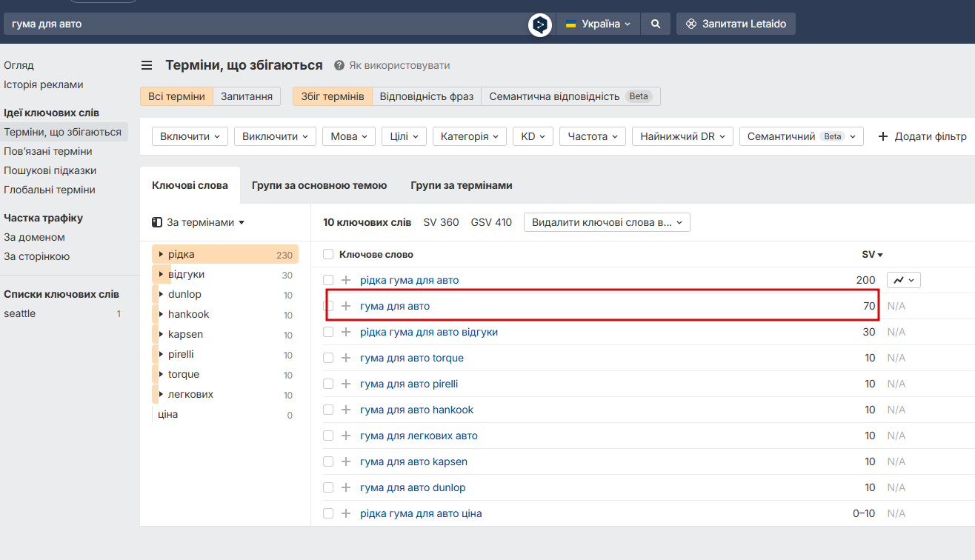
Task: Tick the select-all checkbox beside Ключове слово
Action: [328, 254]
